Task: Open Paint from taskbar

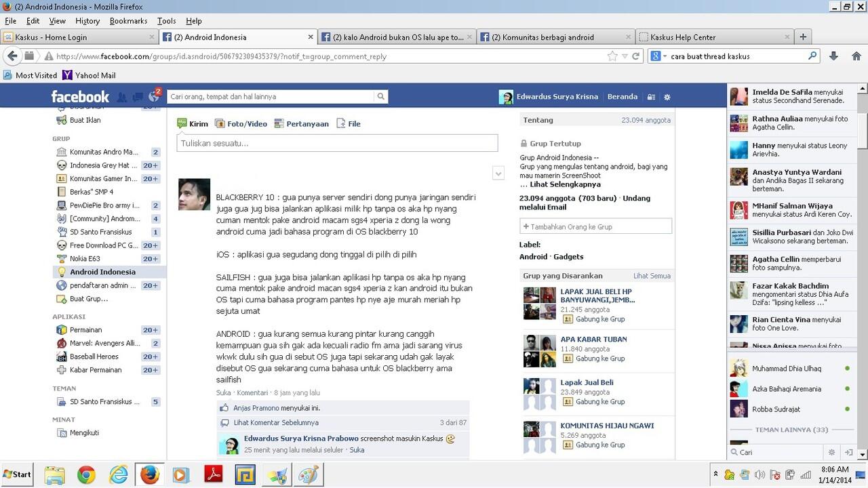Action: pos(309,474)
